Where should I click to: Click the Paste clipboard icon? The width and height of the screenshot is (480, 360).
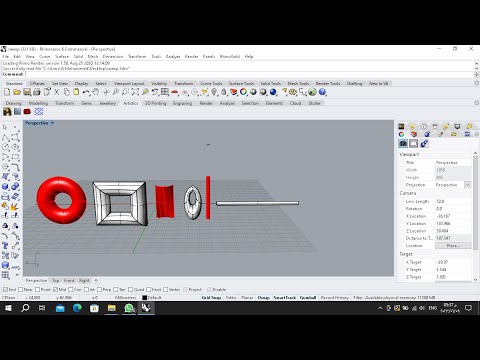click(76, 92)
